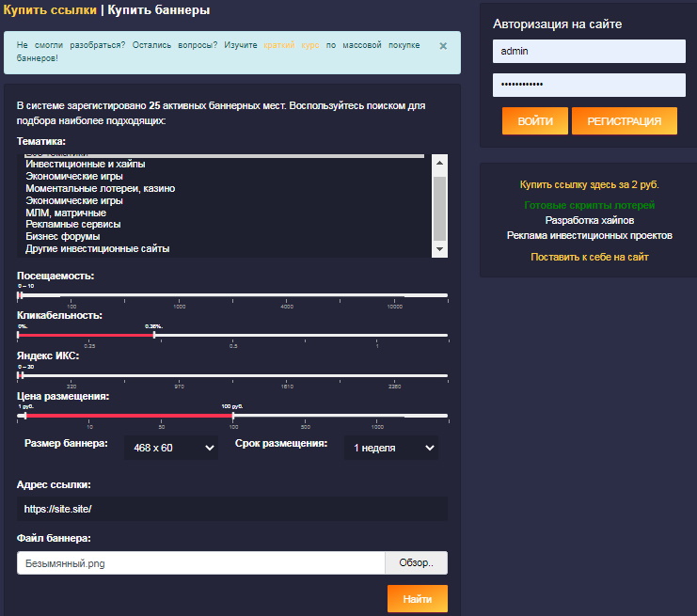Open the Срок размещения dropdown
Screen dimensions: 697x616
[390, 448]
